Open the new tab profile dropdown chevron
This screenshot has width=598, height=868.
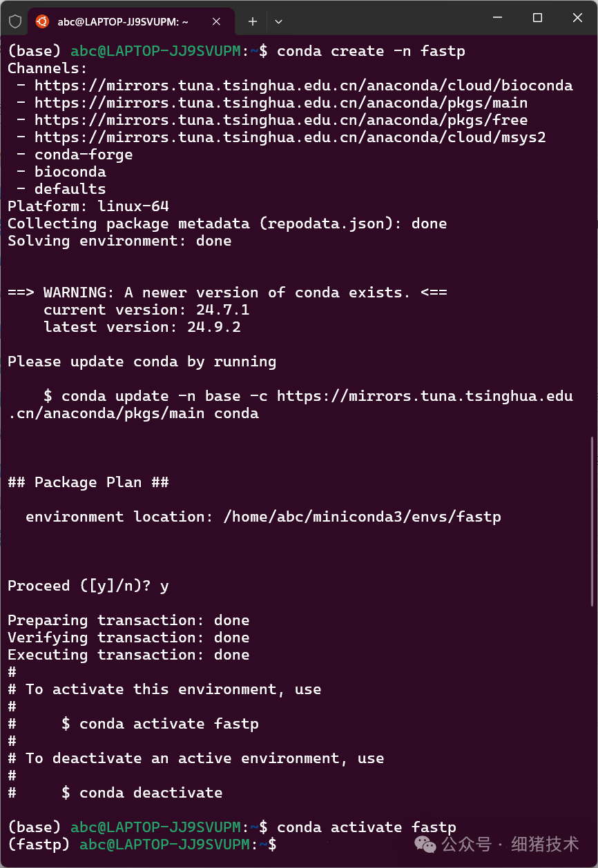click(278, 21)
